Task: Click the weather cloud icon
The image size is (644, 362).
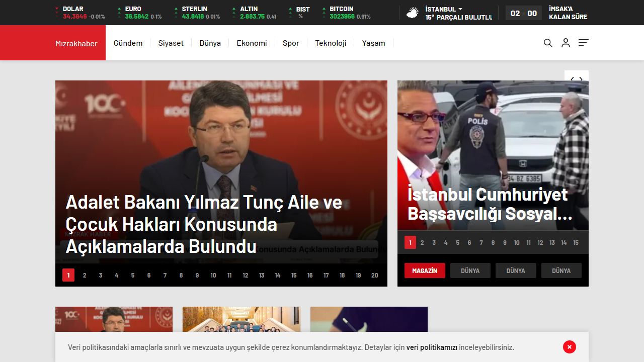Action: coord(413,13)
